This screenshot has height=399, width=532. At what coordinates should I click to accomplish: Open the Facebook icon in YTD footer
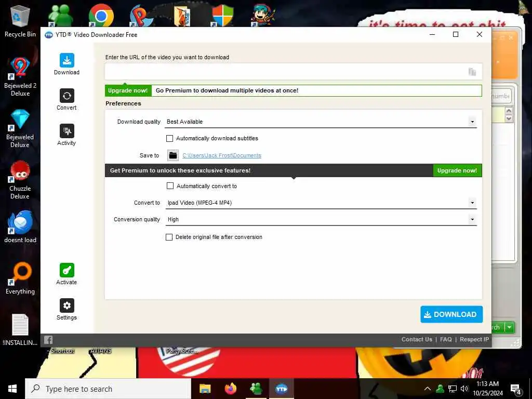48,340
